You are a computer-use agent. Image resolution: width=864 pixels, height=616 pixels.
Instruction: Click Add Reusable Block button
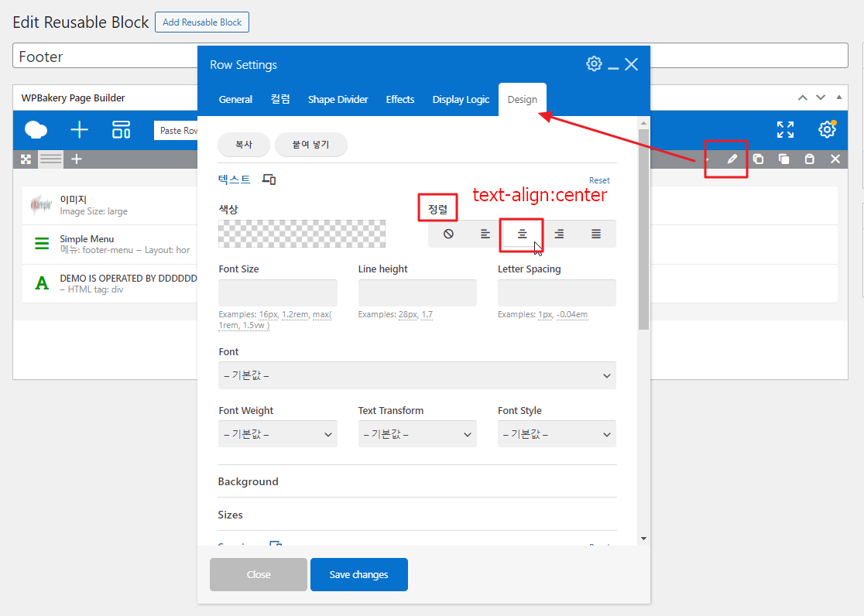[x=201, y=22]
